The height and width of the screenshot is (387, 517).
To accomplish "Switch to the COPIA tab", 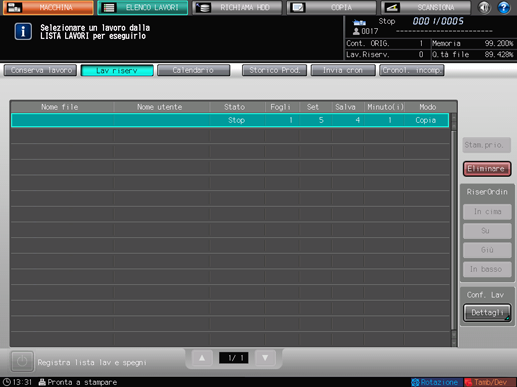I will (331, 7).
